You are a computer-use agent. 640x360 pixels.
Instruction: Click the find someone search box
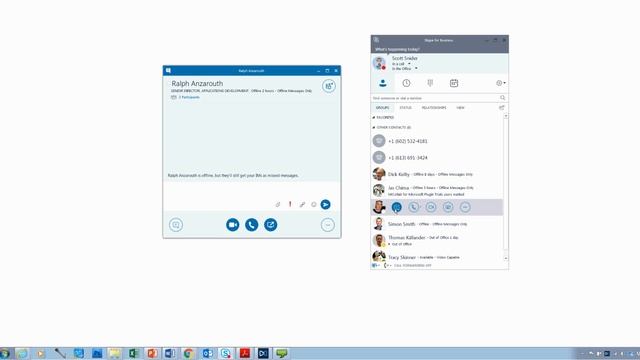coord(435,98)
